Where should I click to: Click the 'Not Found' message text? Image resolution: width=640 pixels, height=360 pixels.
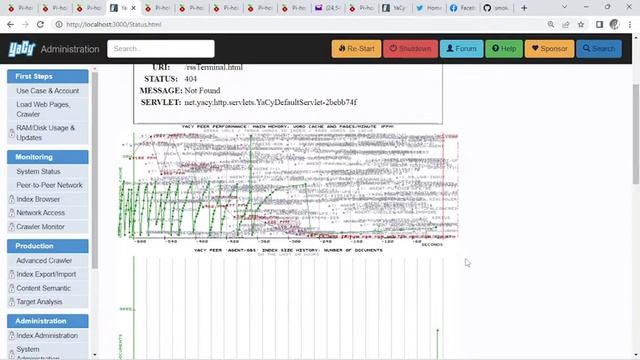[202, 90]
